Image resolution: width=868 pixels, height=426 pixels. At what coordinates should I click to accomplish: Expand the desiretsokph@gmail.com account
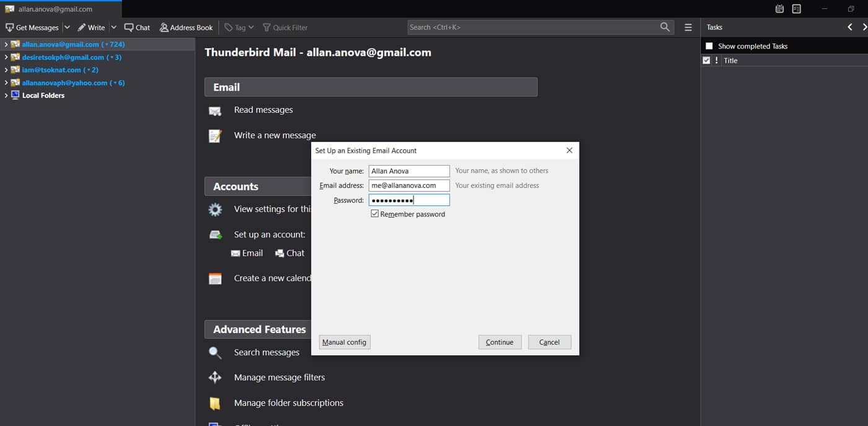[6, 57]
